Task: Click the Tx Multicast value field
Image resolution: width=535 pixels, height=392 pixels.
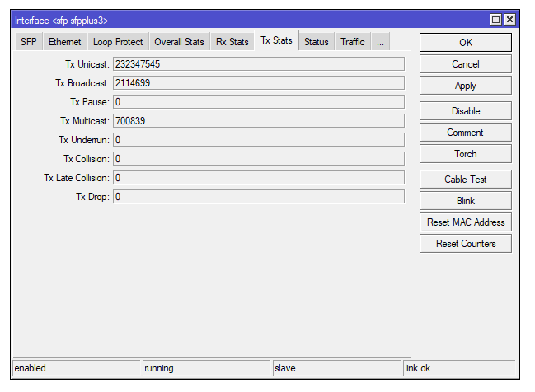Action: pos(259,121)
